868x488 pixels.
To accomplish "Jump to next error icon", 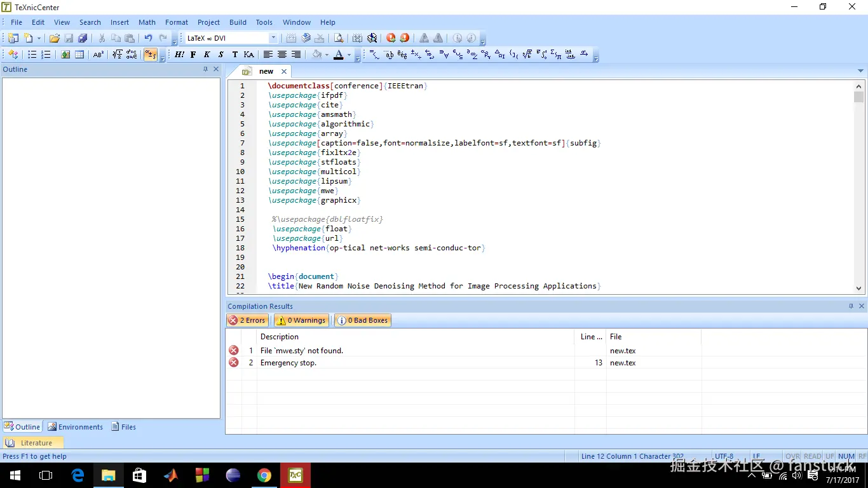I will coord(391,38).
